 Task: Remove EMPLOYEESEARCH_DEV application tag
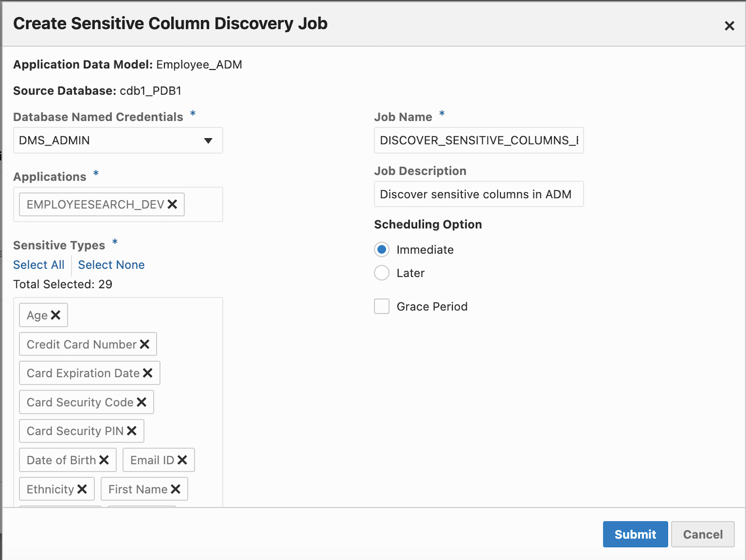click(x=172, y=204)
